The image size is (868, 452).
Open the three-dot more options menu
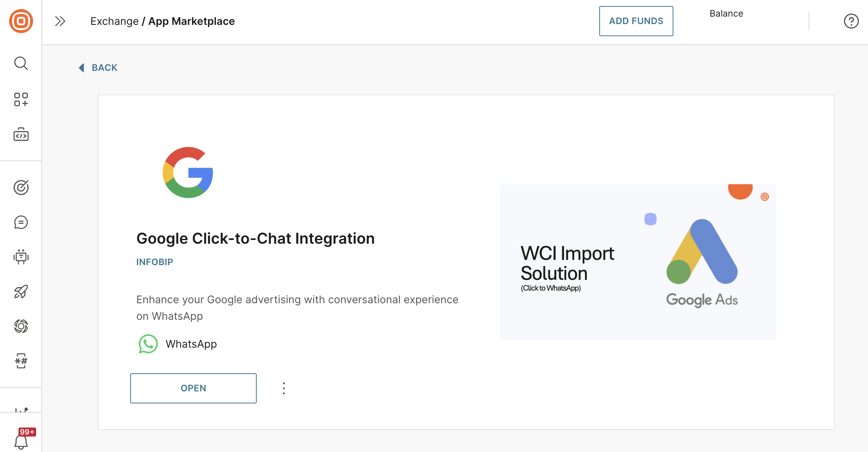point(284,388)
